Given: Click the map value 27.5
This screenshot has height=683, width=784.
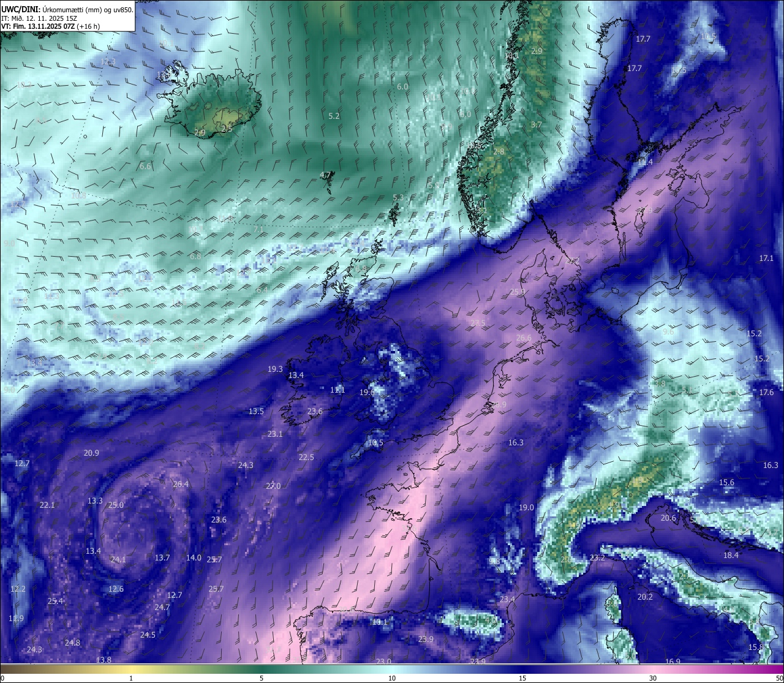Looking at the screenshot, I should pos(478,323).
